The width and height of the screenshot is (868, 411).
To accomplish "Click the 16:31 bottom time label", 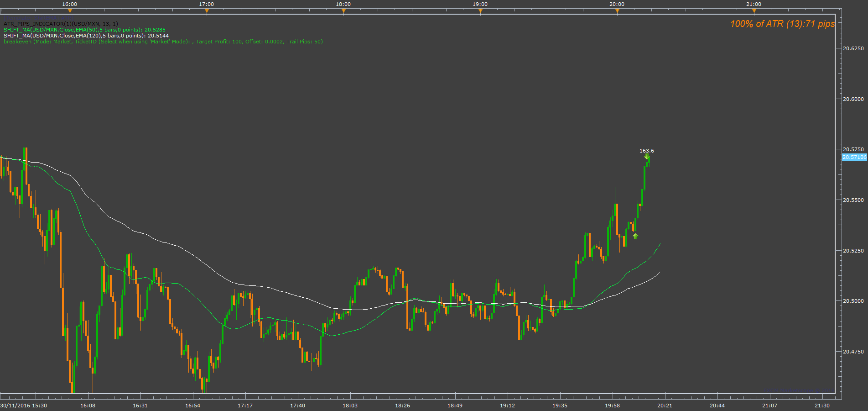I will tap(140, 406).
